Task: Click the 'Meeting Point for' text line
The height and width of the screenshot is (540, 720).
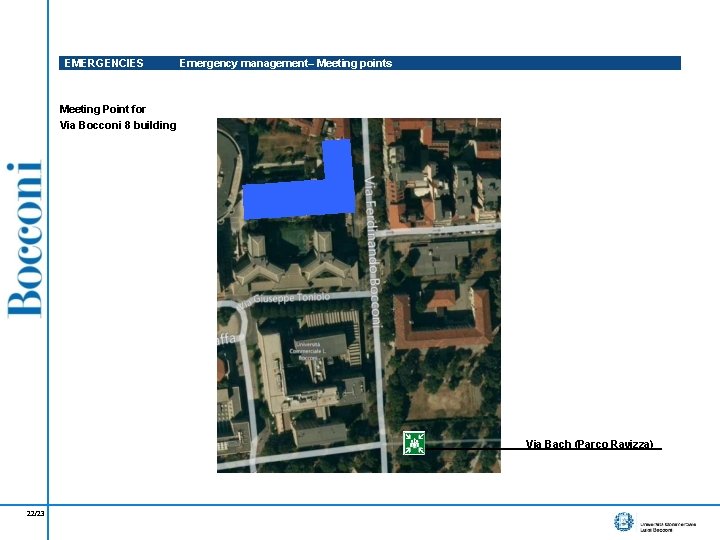Action: (x=102, y=109)
